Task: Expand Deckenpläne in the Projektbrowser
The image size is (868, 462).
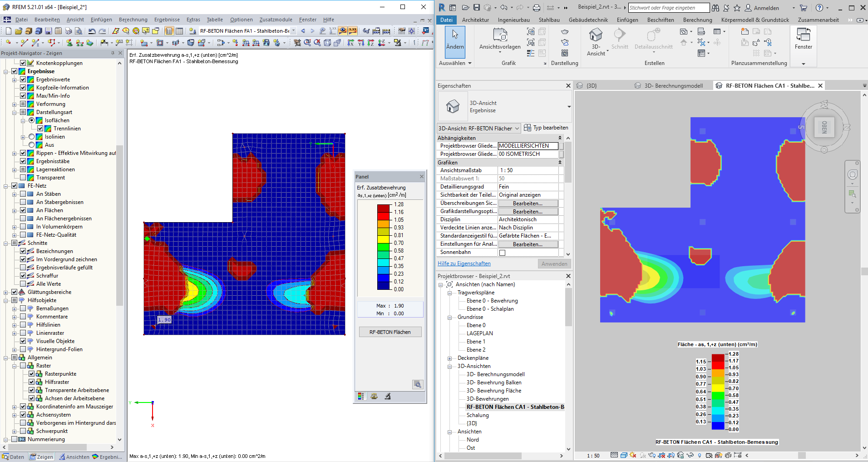Action: click(449, 358)
